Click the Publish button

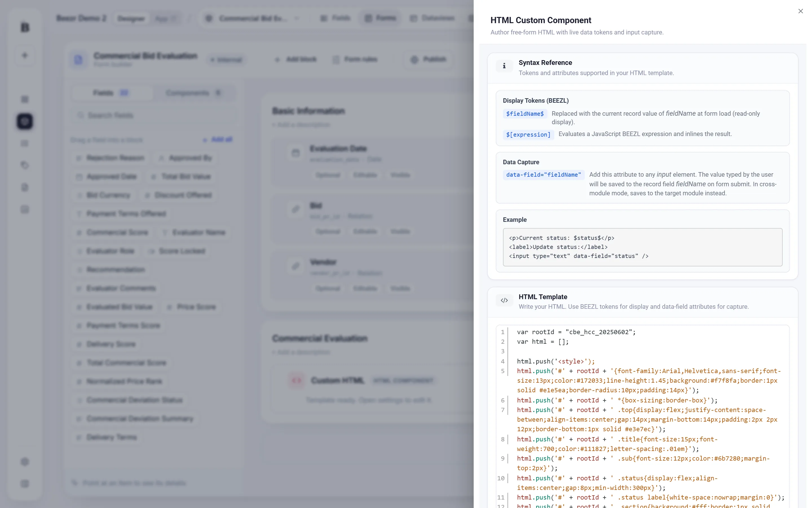429,60
